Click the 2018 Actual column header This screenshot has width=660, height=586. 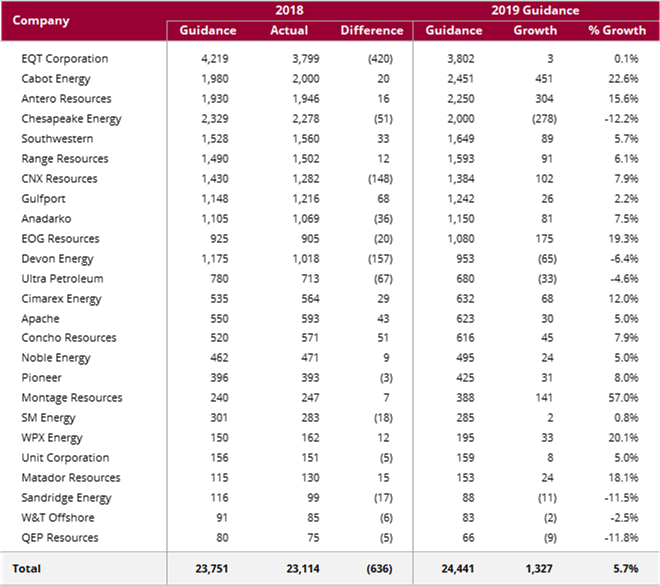coord(289,30)
